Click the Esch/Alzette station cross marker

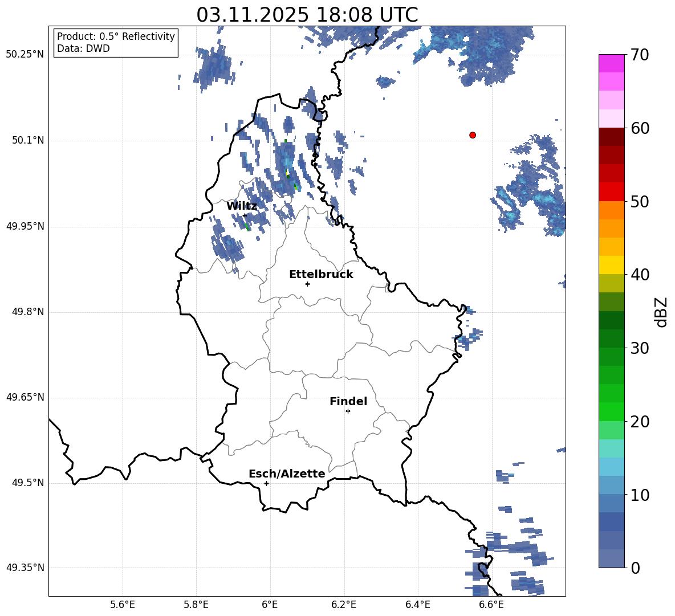tap(266, 483)
